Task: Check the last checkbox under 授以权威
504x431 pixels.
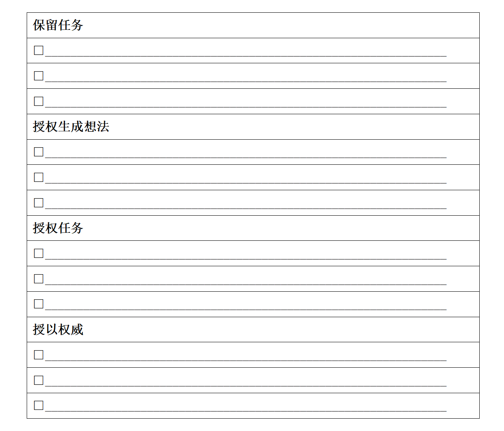Action: tap(39, 405)
